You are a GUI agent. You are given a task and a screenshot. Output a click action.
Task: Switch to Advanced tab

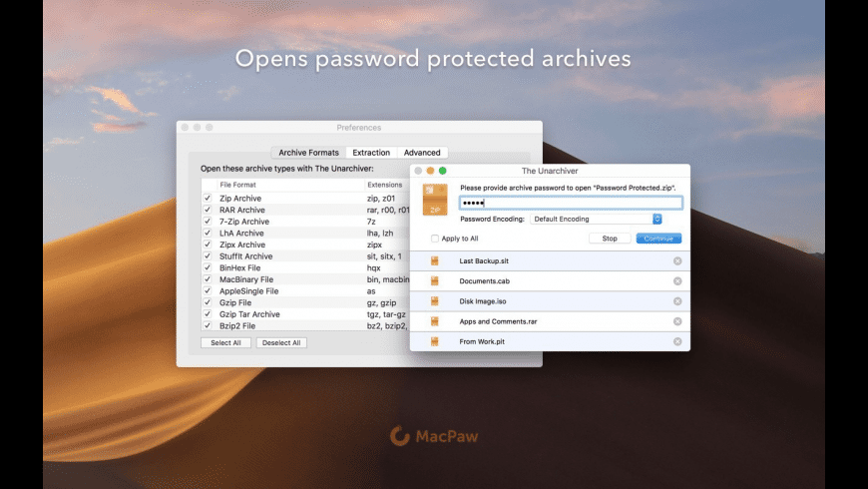422,153
